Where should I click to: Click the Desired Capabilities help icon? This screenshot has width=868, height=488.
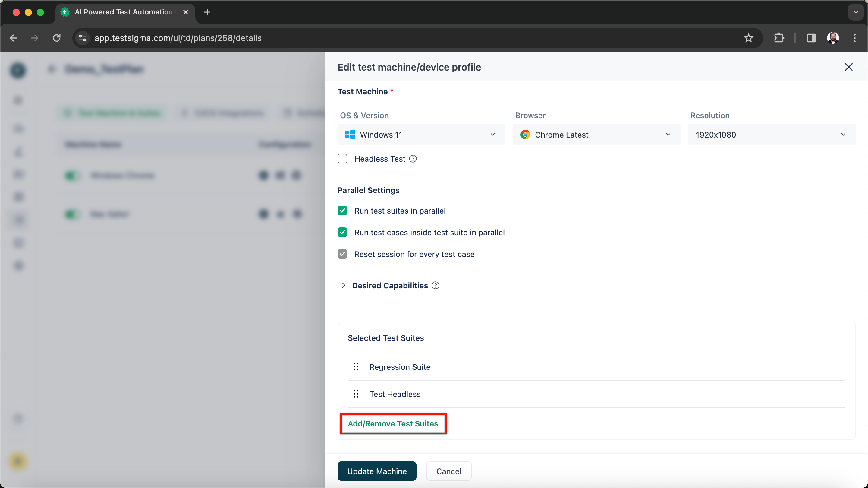(x=435, y=286)
